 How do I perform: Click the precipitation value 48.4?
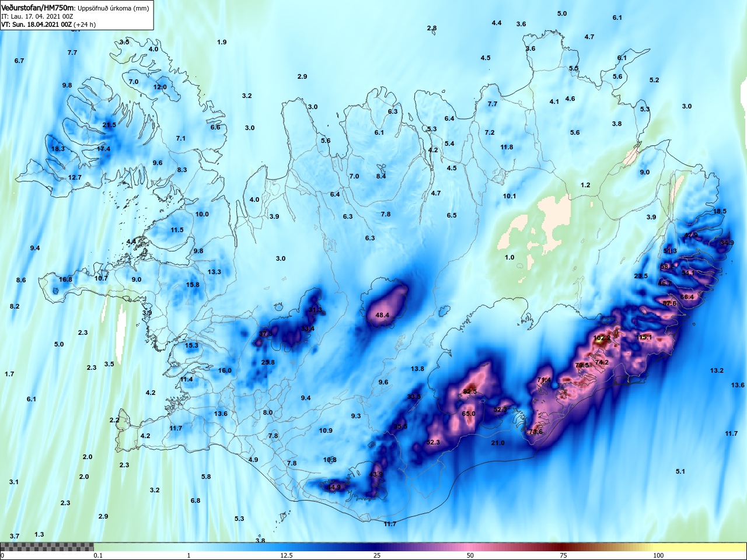[382, 315]
